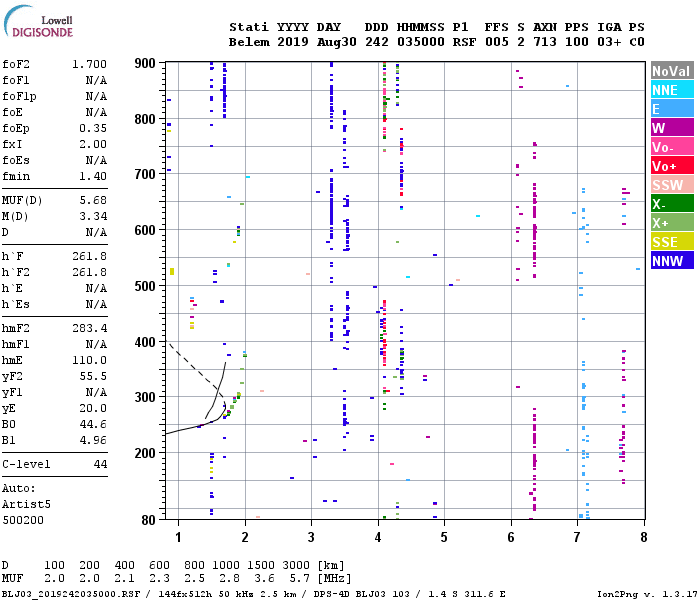This screenshot has width=700, height=600.
Task: Click the 80 km height axis label
Action: [x=148, y=520]
